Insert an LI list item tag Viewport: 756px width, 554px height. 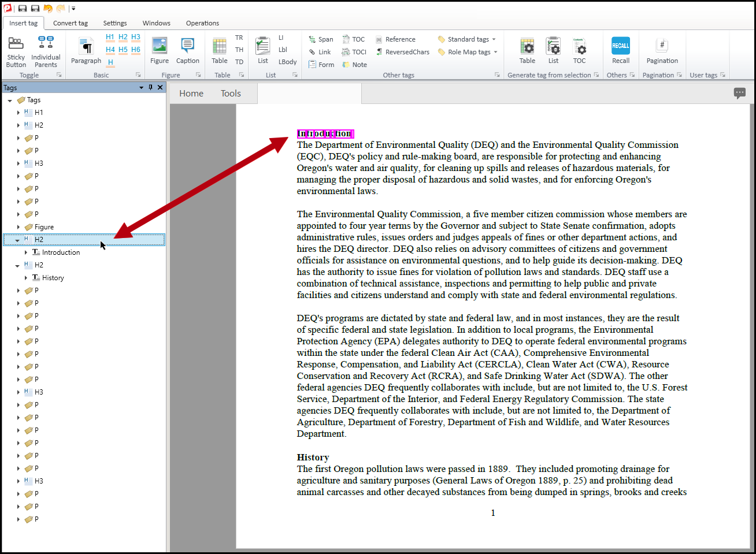pos(281,38)
